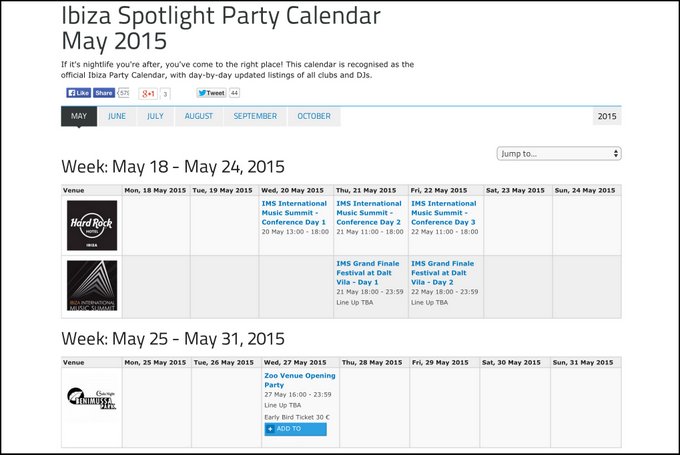Switch to the JUNE tab
Image resolution: width=680 pixels, height=455 pixels.
click(x=117, y=116)
